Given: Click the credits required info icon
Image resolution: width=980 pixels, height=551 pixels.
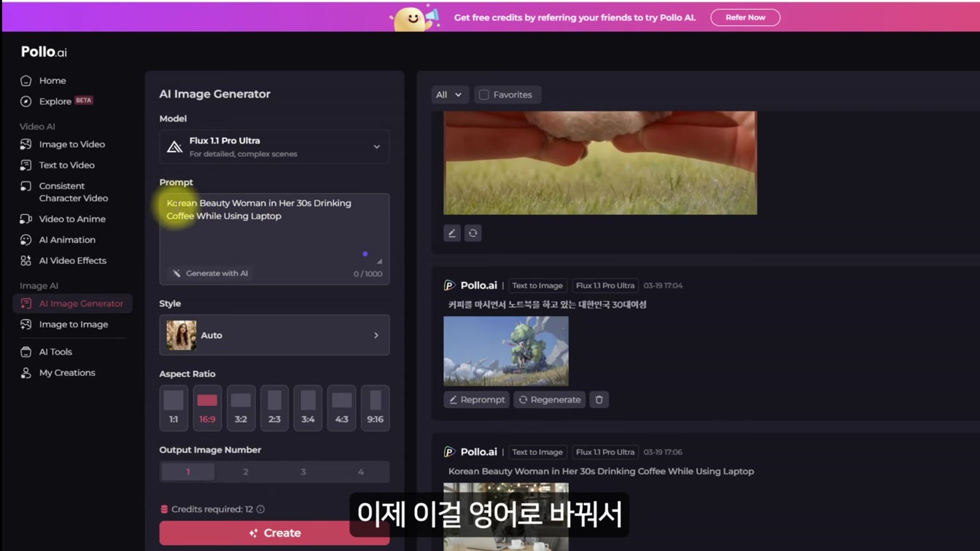Looking at the screenshot, I should click(x=260, y=509).
